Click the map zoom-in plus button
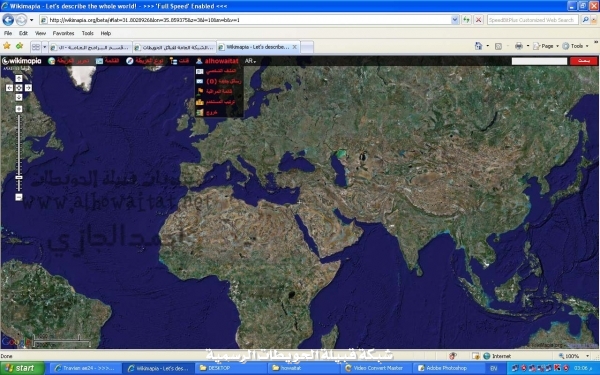 [19, 109]
